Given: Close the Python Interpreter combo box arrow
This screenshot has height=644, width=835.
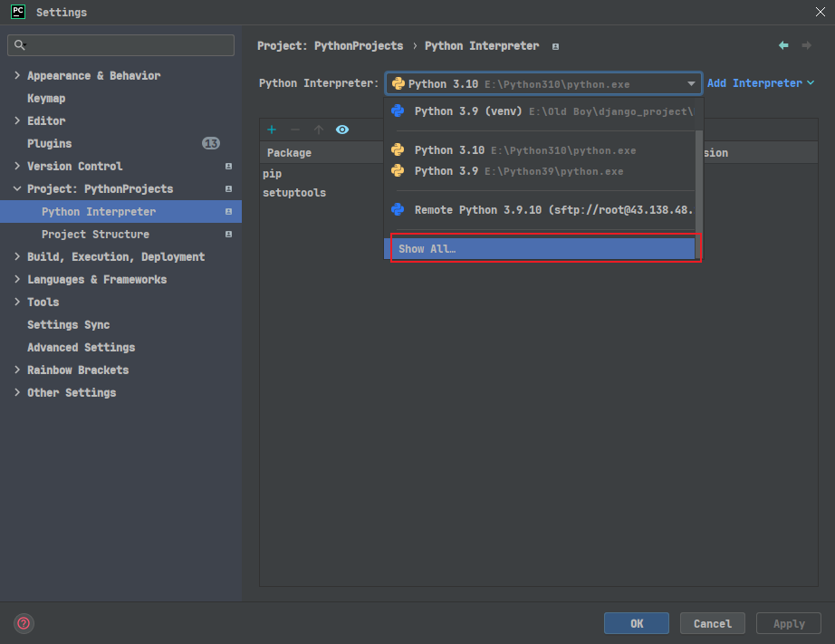Looking at the screenshot, I should coord(691,83).
